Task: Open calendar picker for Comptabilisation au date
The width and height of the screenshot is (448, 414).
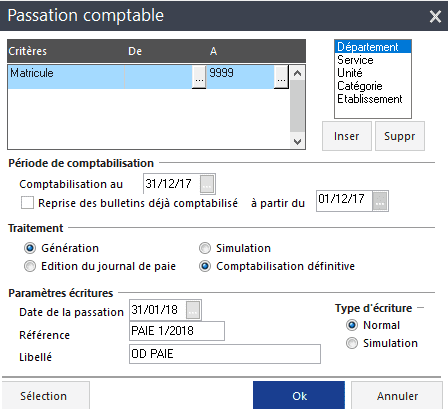Action: coord(207,184)
